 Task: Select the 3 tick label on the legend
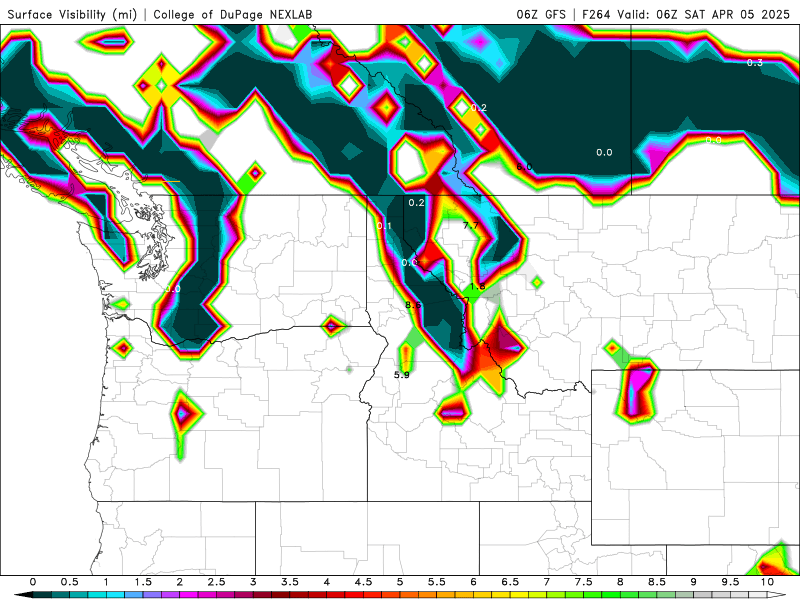[253, 582]
